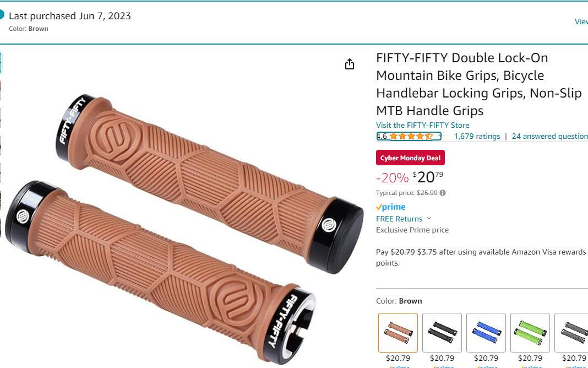Viewport: 588px width, 368px height.
Task: Select the Black grips color option
Action: pyautogui.click(x=442, y=333)
